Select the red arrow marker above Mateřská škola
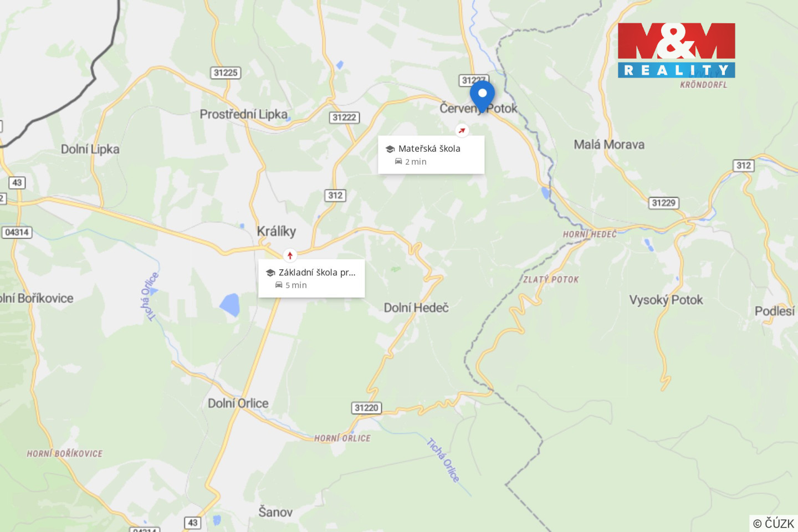 (x=462, y=131)
